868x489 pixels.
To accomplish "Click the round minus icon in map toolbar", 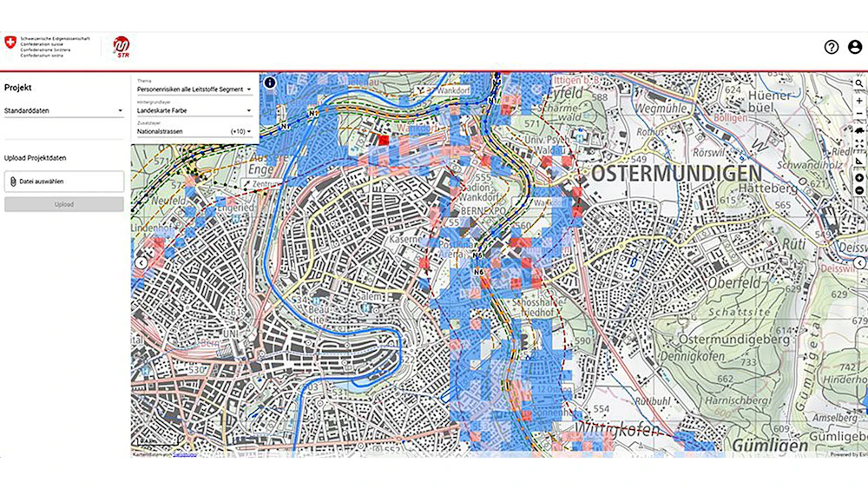I will 858,190.
